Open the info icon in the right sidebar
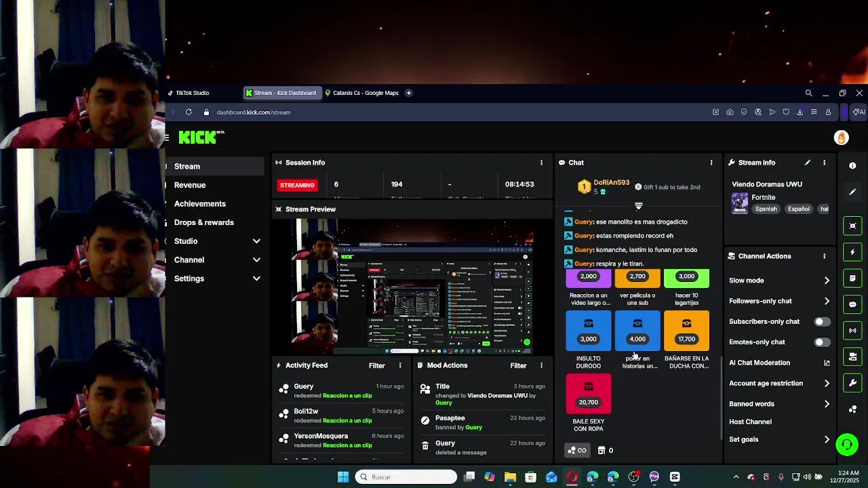Viewport: 868px width, 488px height. point(852,165)
